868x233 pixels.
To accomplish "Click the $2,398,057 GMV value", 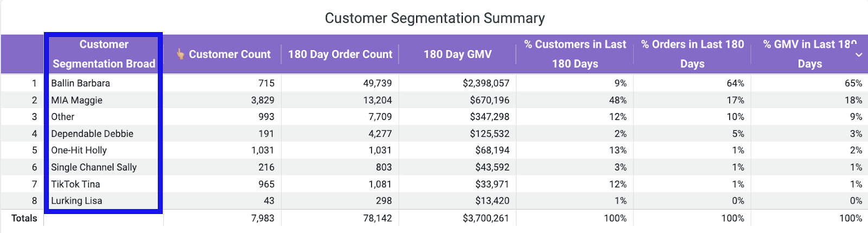I will pyautogui.click(x=486, y=83).
